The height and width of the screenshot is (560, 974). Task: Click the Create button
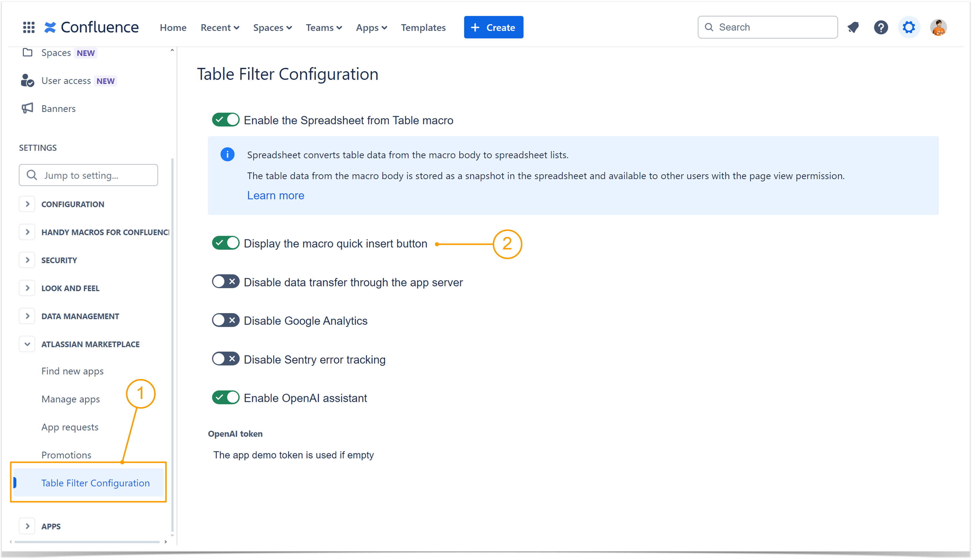coord(493,27)
